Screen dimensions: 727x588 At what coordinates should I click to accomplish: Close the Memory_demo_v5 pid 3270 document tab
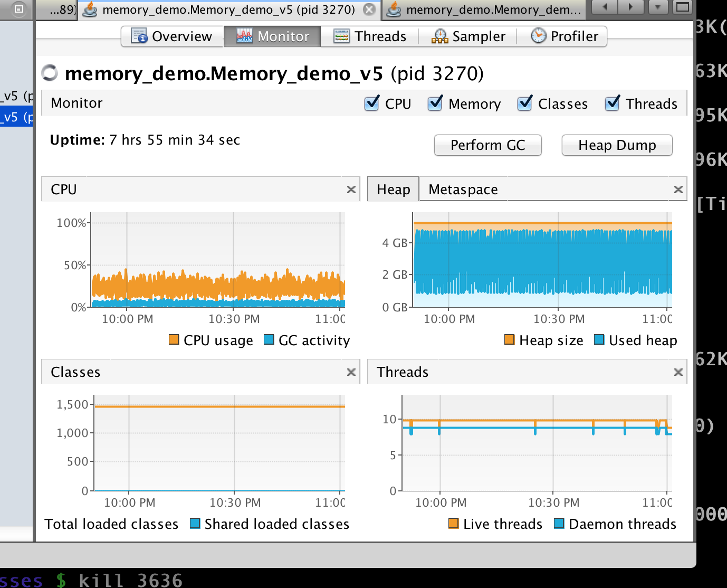pos(370,9)
